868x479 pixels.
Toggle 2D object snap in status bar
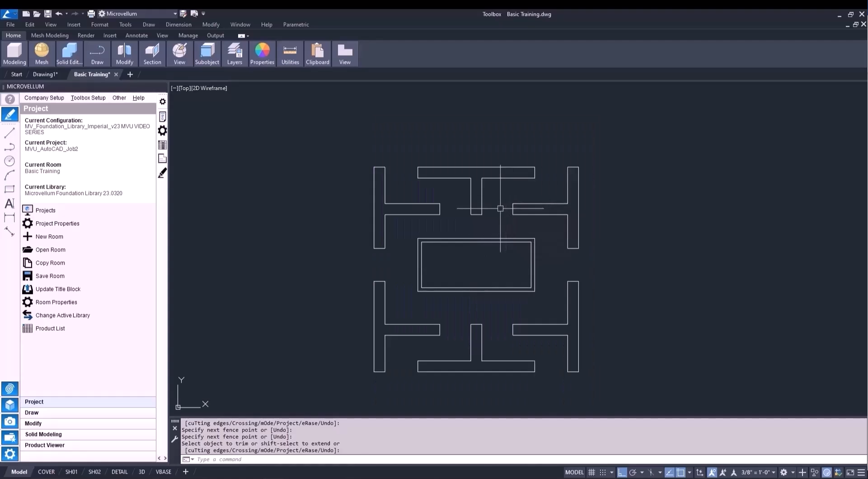tap(680, 472)
